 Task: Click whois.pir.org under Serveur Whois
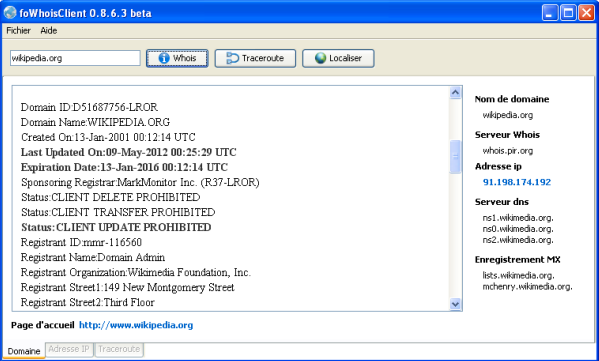point(508,151)
